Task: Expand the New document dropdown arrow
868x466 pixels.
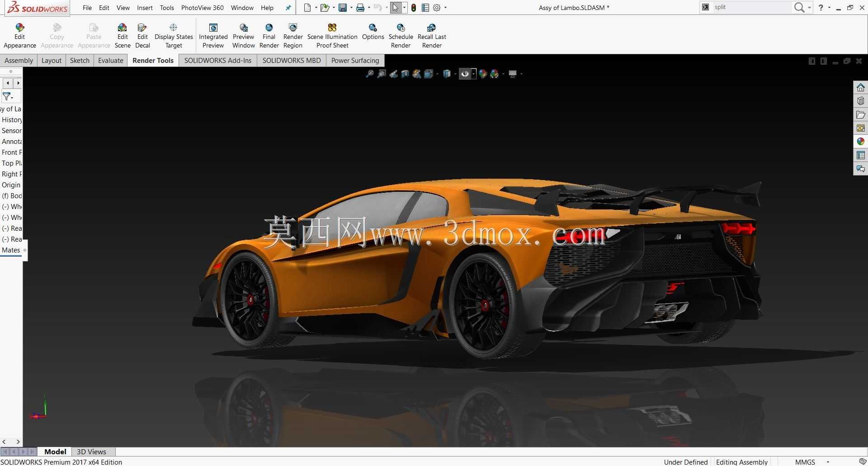Action: point(316,8)
